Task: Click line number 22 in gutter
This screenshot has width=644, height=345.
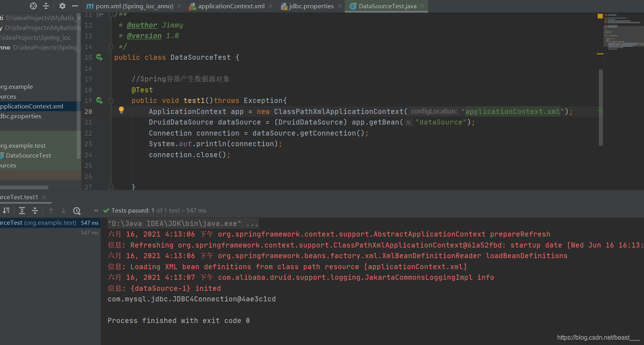Action: (88, 133)
